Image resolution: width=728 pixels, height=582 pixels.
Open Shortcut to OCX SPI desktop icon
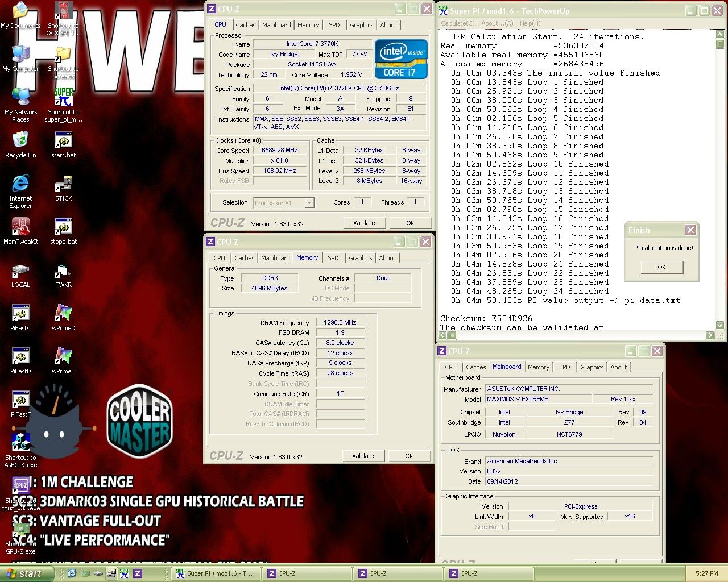(63, 19)
